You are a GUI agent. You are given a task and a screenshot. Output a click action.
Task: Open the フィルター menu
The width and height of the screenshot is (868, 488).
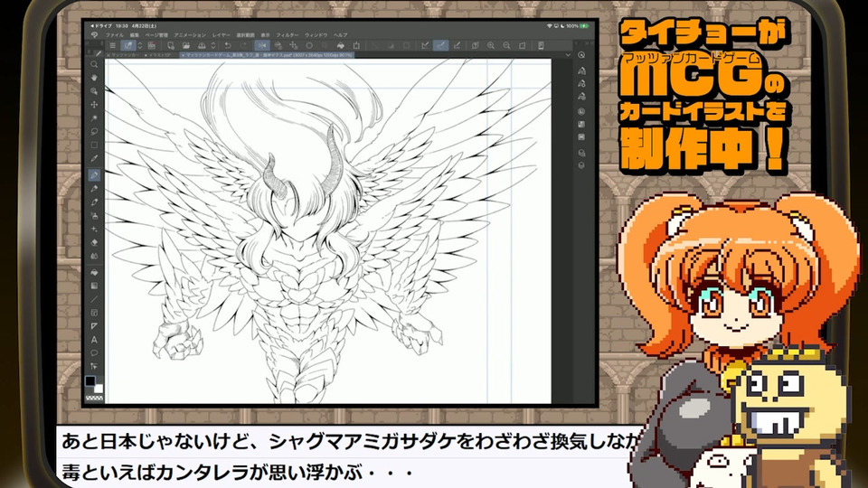[x=288, y=35]
